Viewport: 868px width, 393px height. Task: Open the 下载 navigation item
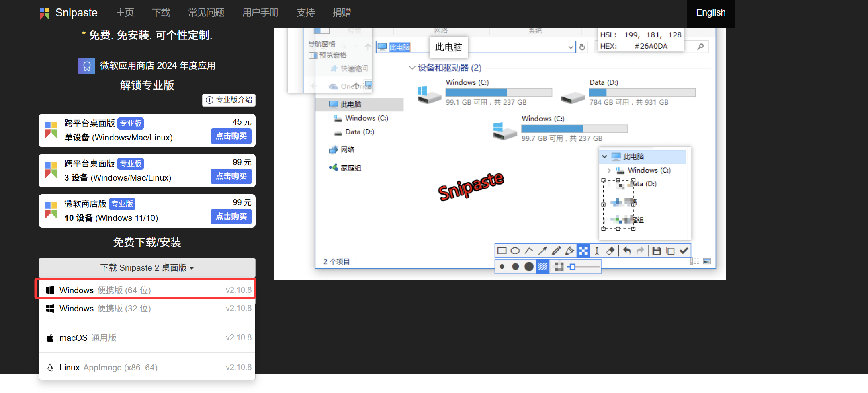(x=161, y=13)
